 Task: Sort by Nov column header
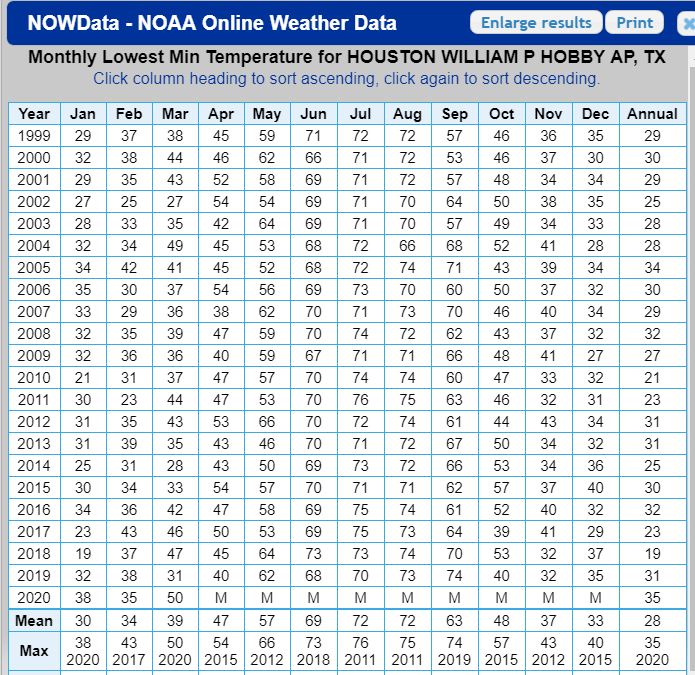pos(549,114)
